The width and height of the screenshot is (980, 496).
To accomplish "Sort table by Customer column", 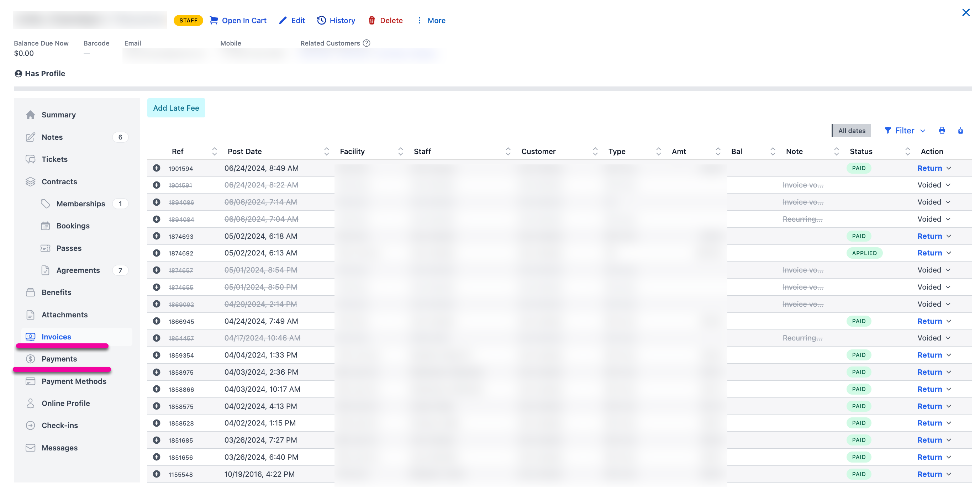I will [595, 151].
